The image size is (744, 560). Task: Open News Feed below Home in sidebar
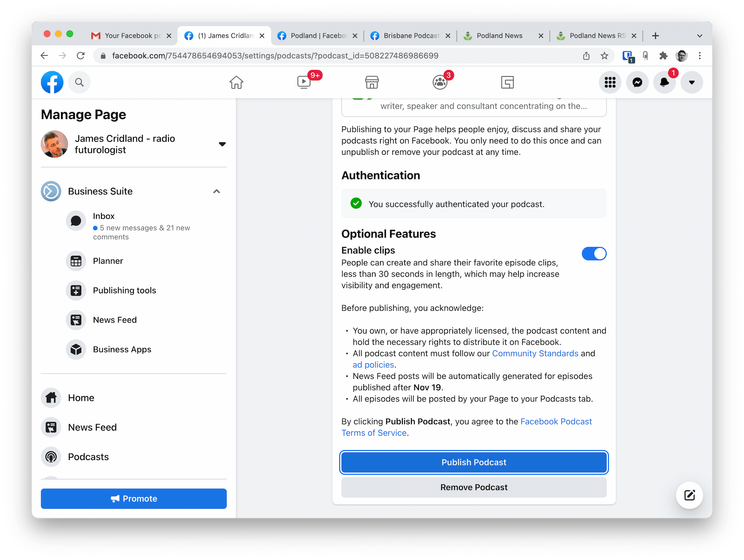[134, 427]
